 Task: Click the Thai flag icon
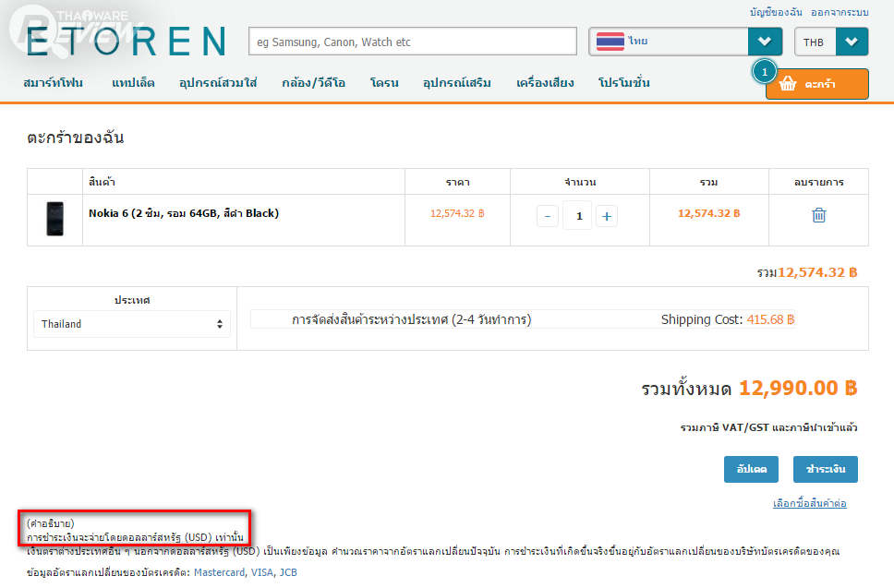(610, 42)
